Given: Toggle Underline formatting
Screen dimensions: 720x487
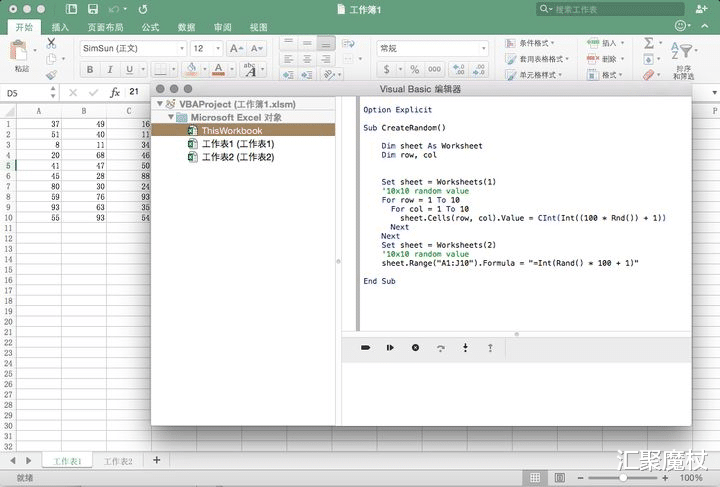Looking at the screenshot, I should pos(129,70).
